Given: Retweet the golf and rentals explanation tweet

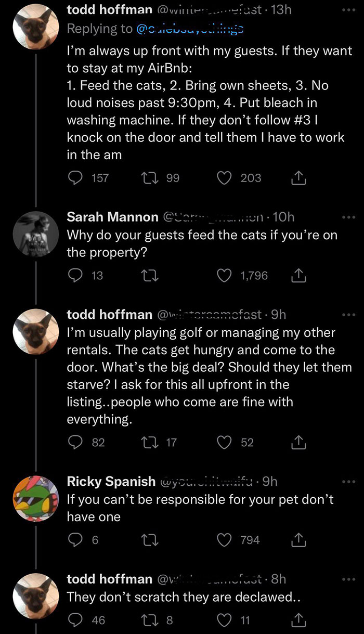Looking at the screenshot, I should tap(149, 442).
